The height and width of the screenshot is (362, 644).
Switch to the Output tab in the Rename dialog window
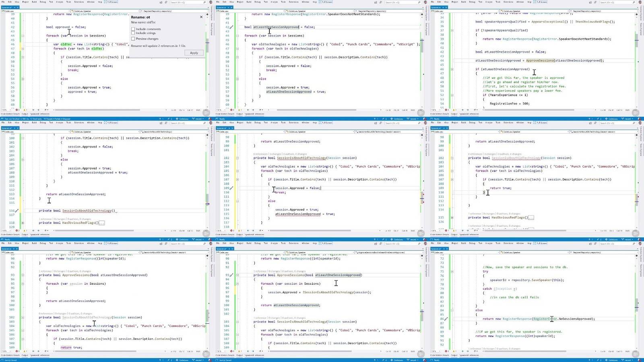tap(25, 114)
